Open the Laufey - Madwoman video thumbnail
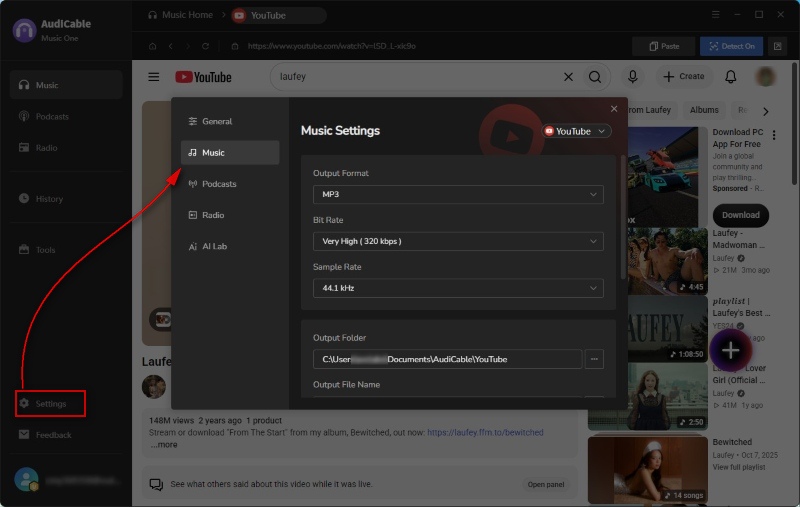Image resolution: width=800 pixels, height=507 pixels. (668, 261)
